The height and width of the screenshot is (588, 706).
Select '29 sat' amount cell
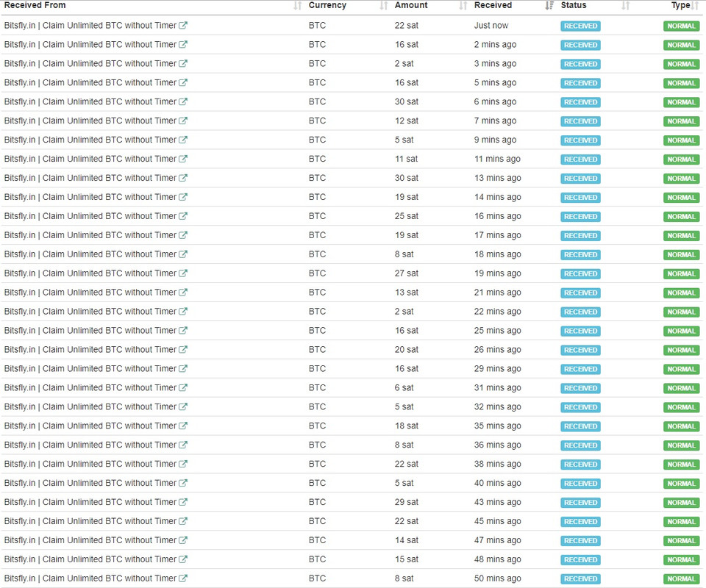407,502
